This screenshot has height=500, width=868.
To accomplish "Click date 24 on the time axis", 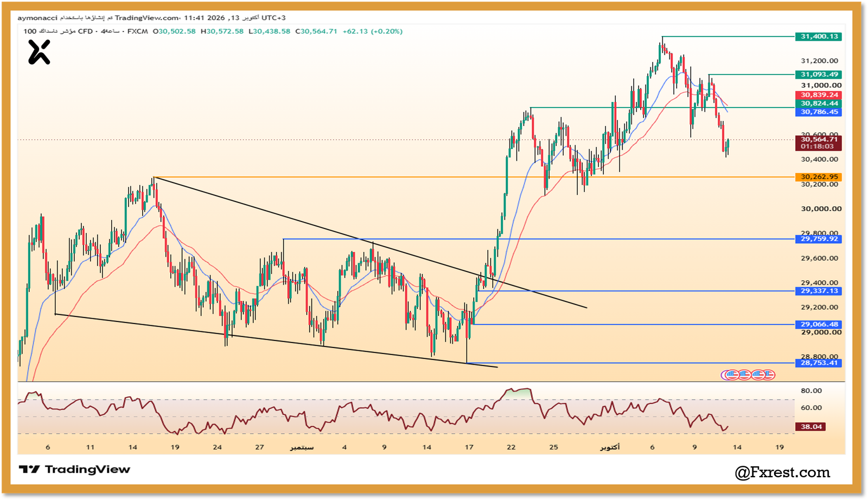I will [x=217, y=447].
